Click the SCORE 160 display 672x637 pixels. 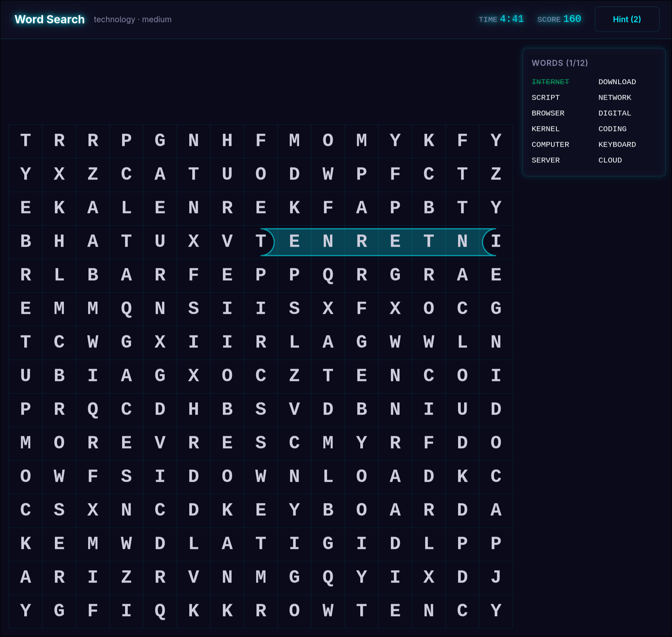click(x=559, y=19)
